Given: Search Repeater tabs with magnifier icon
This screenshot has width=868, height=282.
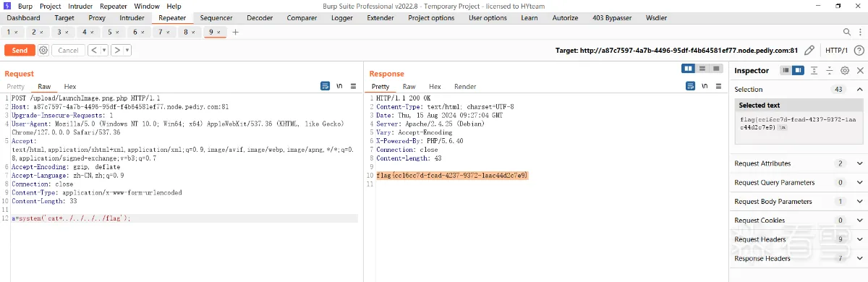Looking at the screenshot, I should [x=847, y=32].
